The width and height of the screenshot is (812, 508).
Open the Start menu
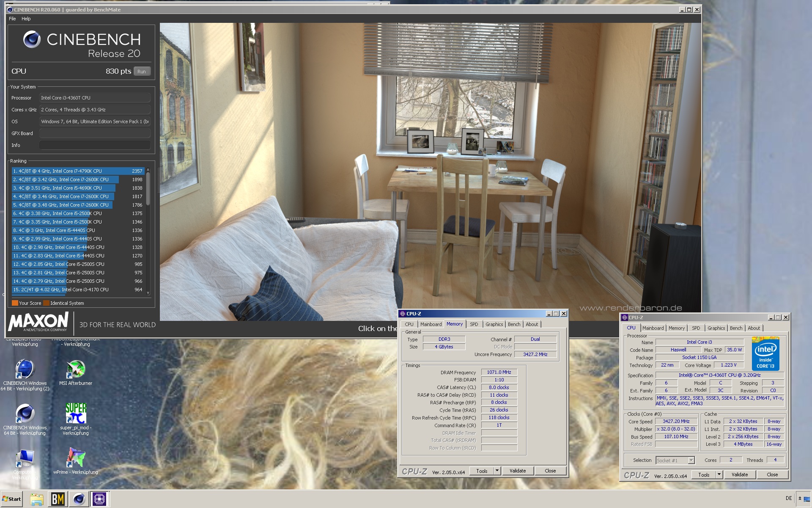(11, 499)
